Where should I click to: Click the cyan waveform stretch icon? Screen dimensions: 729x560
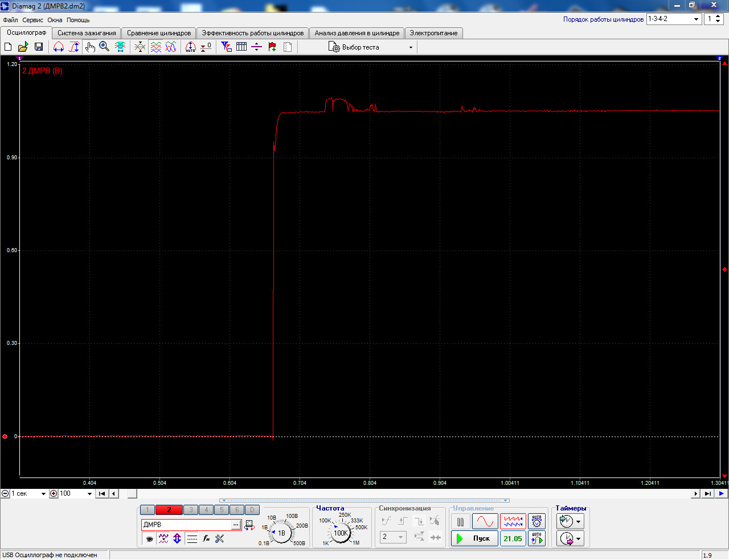120,47
